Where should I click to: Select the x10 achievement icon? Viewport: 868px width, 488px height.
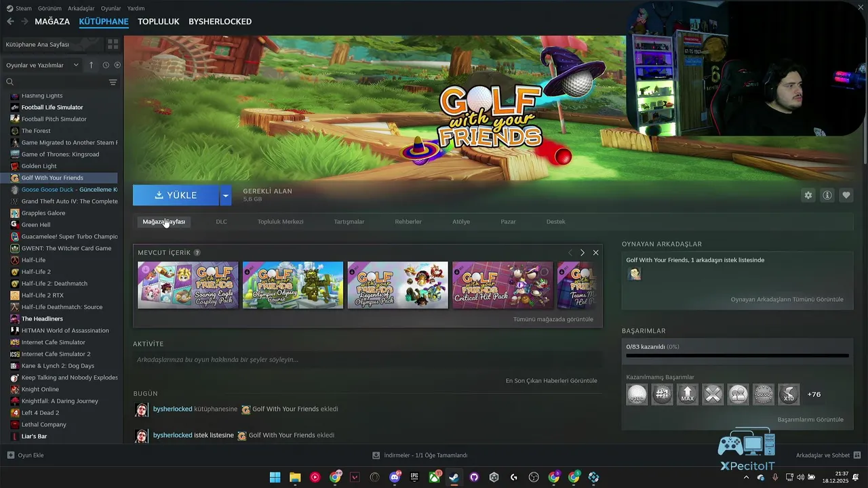pos(789,394)
